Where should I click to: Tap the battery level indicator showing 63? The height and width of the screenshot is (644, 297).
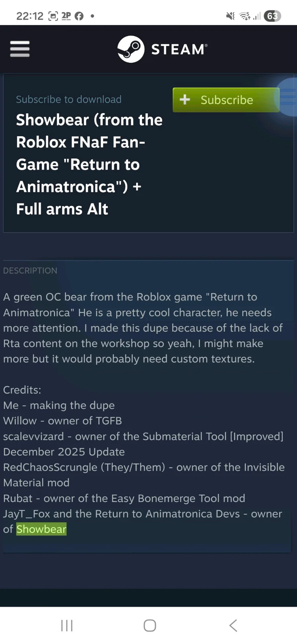coord(272,16)
